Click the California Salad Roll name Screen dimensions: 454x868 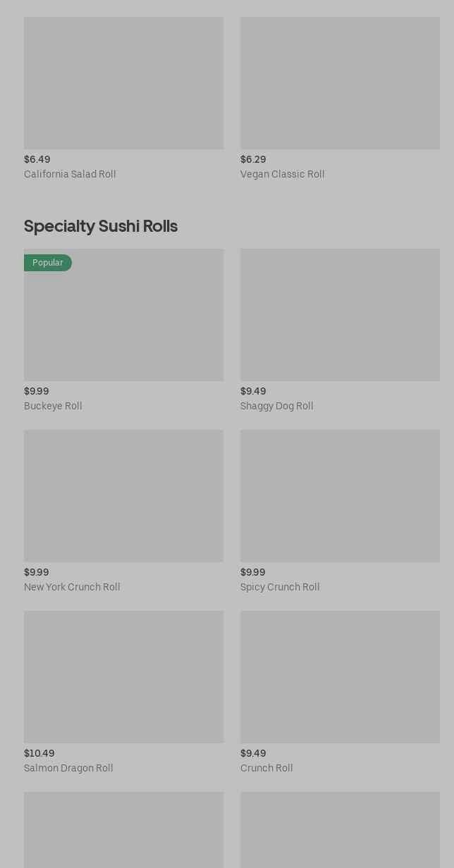pos(70,174)
